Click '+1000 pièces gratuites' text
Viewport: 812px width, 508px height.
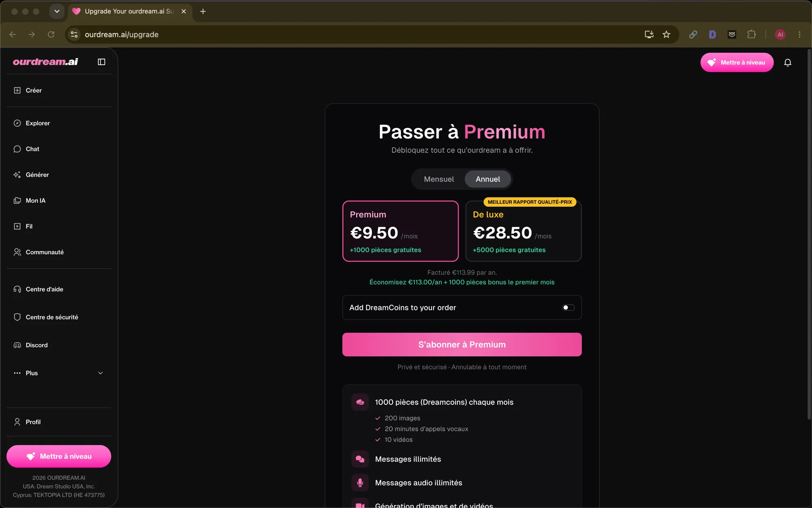[385, 250]
